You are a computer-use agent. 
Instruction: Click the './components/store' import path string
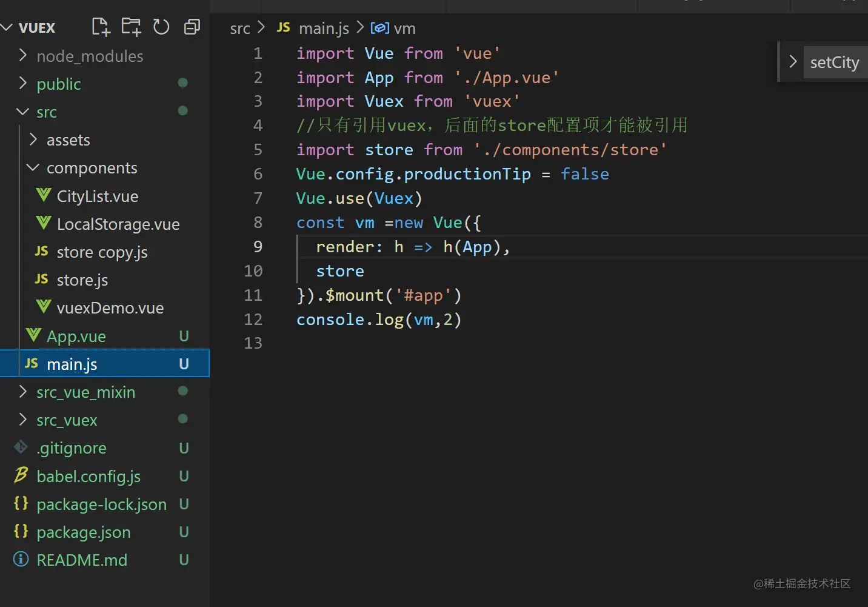570,150
